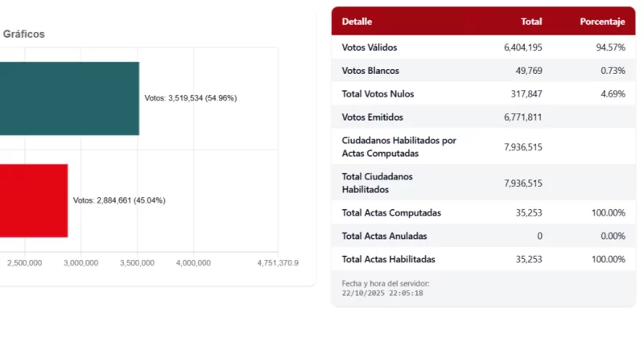Click the 3,519,534 votes data label
This screenshot has height=358, width=644.
pos(191,98)
